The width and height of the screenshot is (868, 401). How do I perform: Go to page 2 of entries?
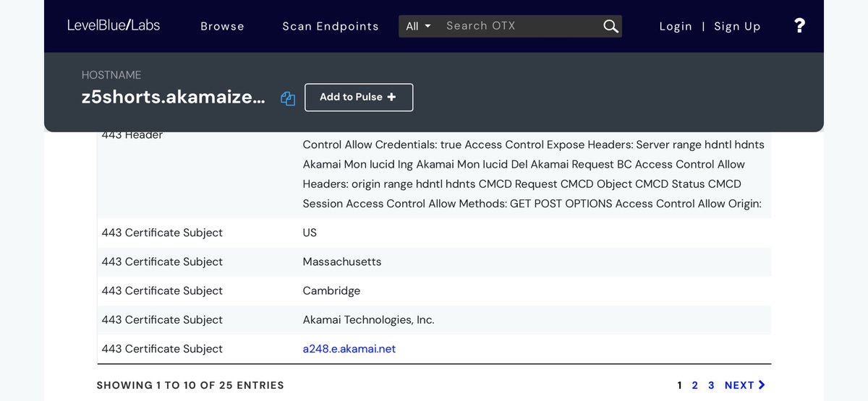695,385
